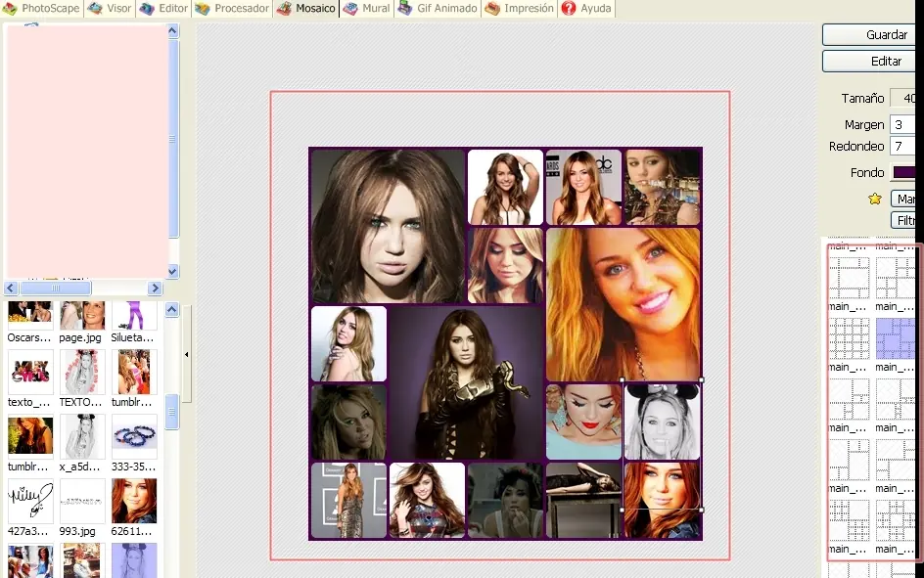Open the PhotoScape home tab
The image size is (924, 578).
(x=41, y=8)
